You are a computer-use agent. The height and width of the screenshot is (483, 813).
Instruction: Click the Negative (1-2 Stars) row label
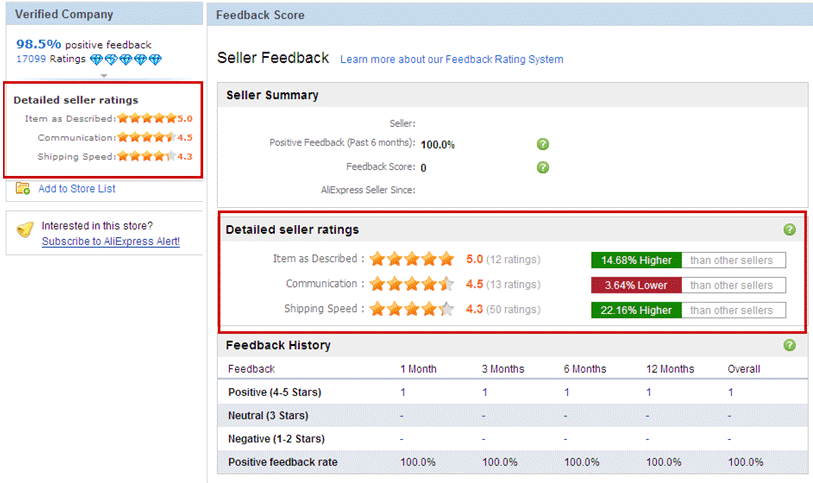click(276, 439)
